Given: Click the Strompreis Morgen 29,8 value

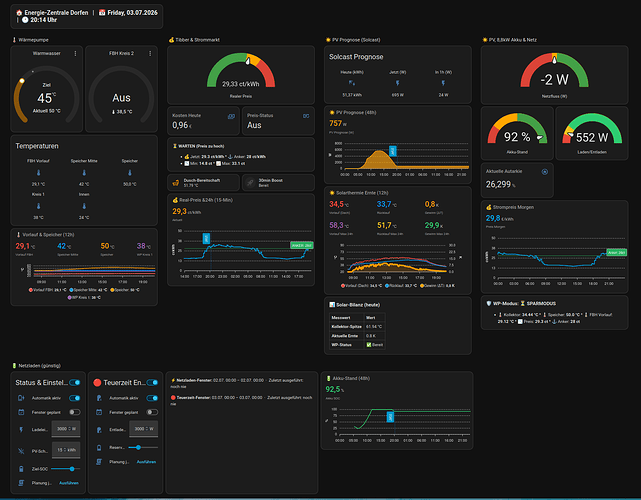Looking at the screenshot, I should pyautogui.click(x=500, y=218).
